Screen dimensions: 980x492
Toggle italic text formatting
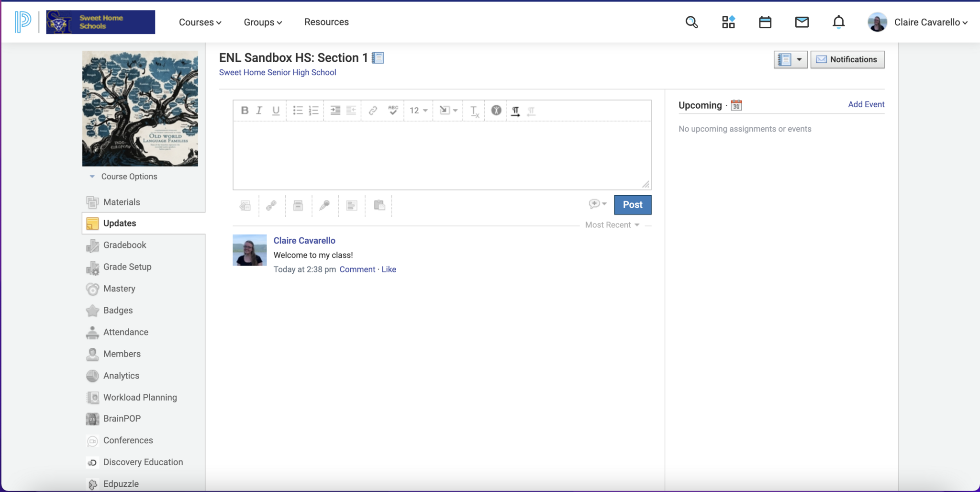[x=259, y=111]
